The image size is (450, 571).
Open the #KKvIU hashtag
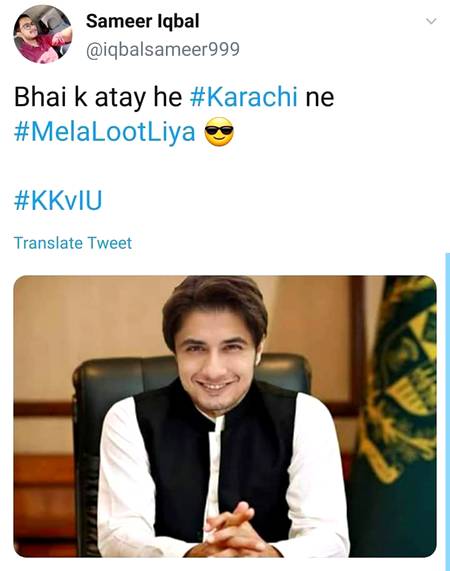point(58,200)
